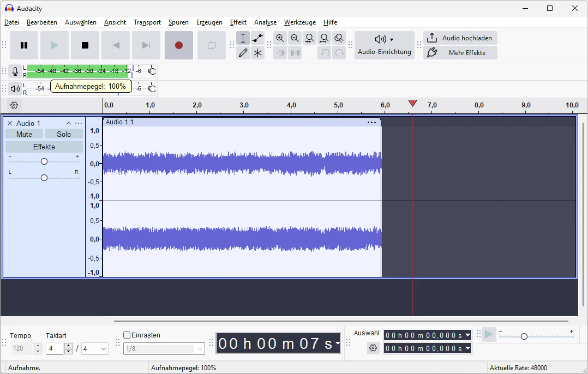Open the Werkzeuge menu
The height and width of the screenshot is (374, 588).
300,22
